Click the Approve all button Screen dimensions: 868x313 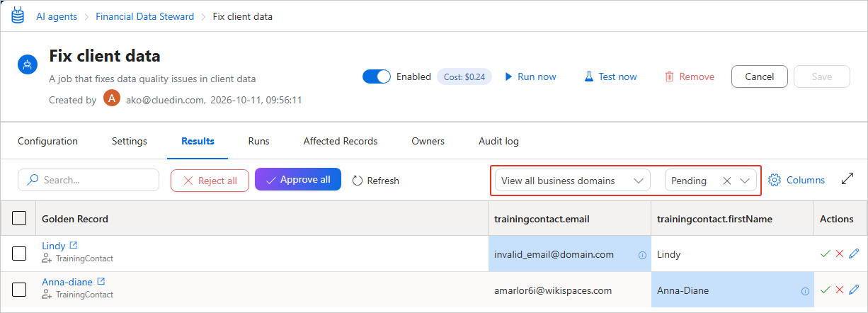[x=298, y=179]
